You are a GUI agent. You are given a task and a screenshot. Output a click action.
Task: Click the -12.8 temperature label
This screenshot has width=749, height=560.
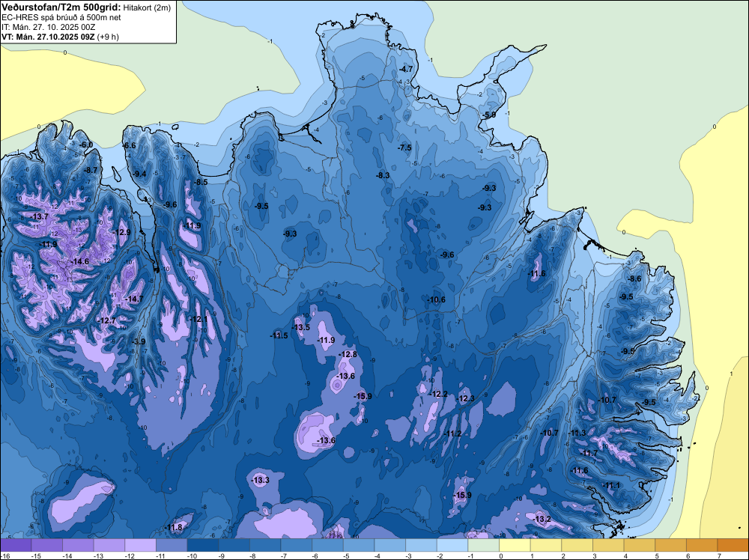pos(348,354)
